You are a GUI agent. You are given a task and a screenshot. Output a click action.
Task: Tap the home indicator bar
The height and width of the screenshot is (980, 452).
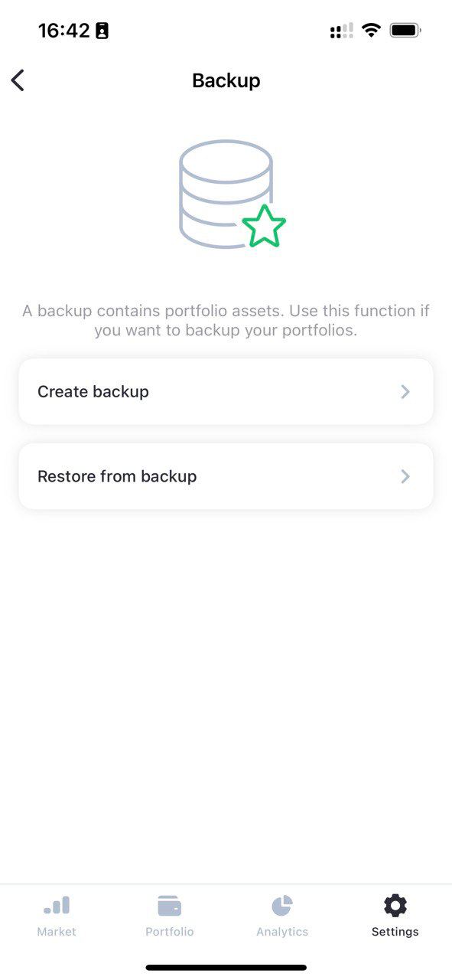click(226, 968)
